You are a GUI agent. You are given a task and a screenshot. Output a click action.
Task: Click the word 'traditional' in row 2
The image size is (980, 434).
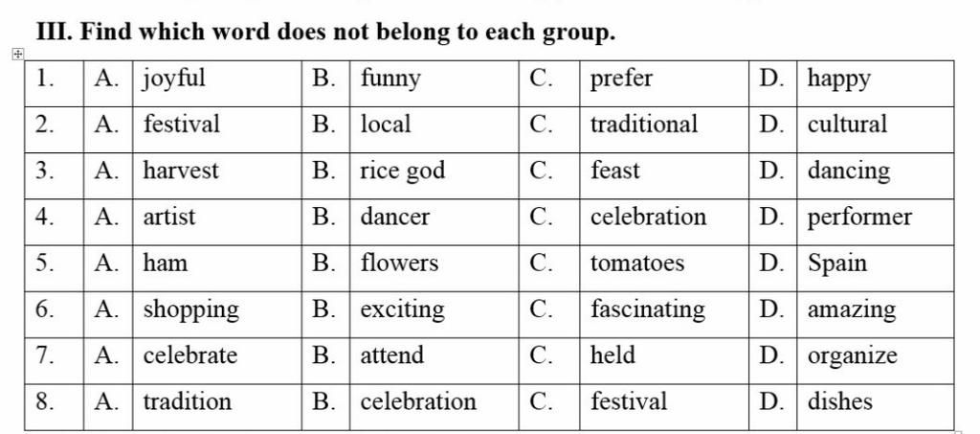pyautogui.click(x=644, y=124)
